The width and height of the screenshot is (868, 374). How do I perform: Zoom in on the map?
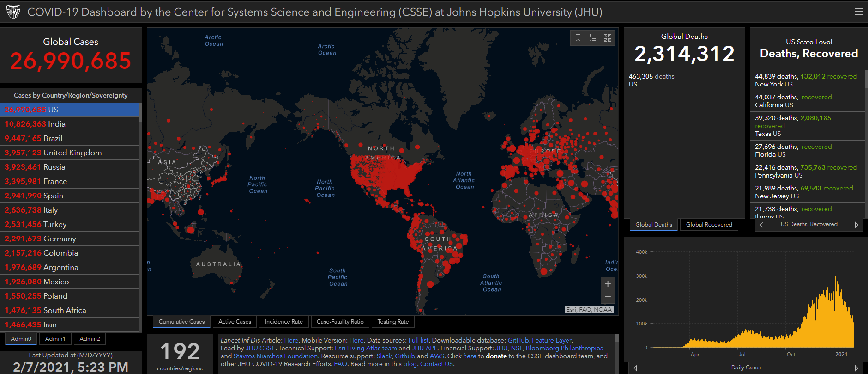pos(608,284)
